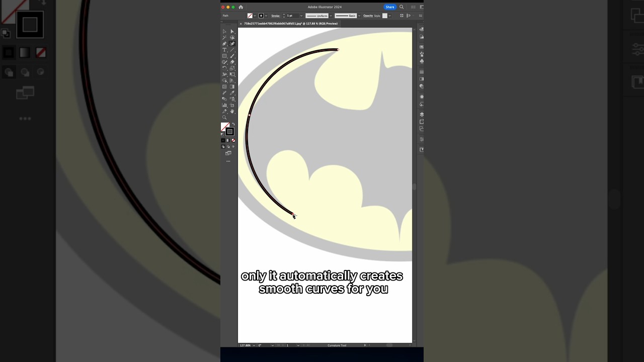Screen dimensions: 644x362
Task: Select the Shape Builder tool
Action: [224, 80]
